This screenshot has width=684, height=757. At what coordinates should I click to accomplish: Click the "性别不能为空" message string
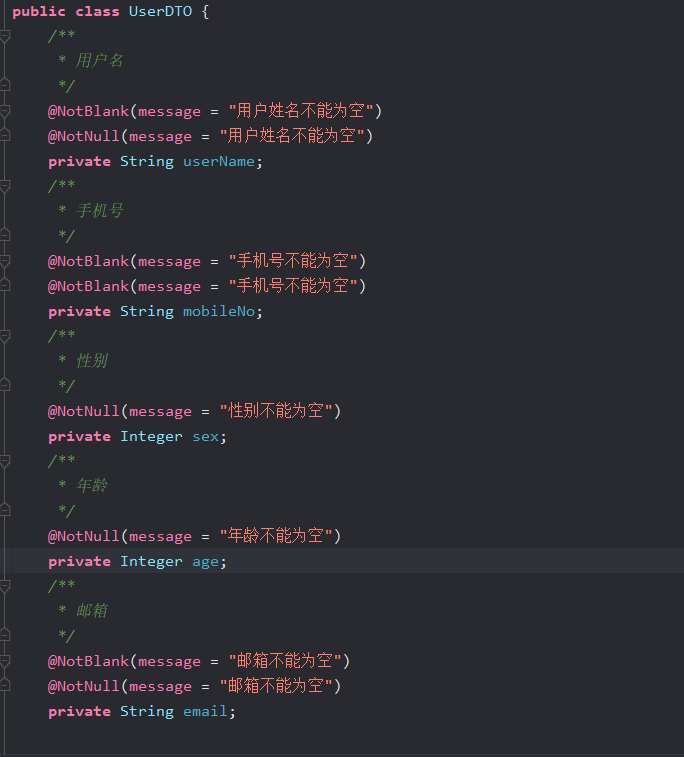click(279, 411)
